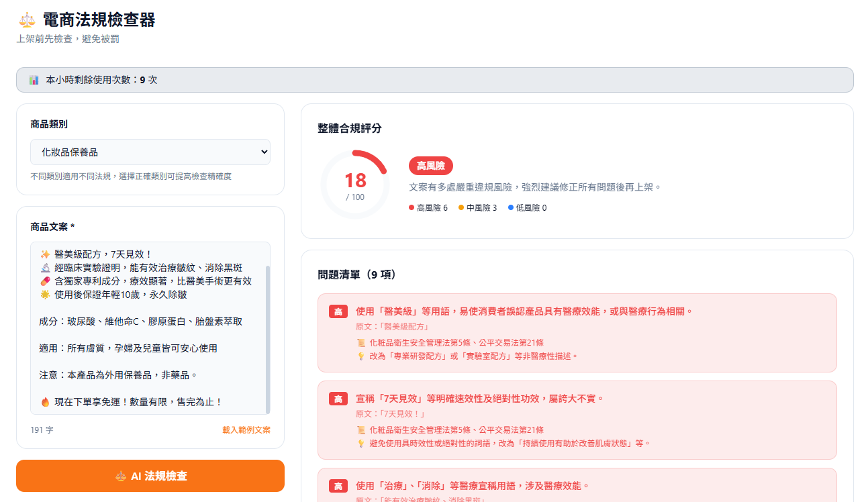Click the red 高 badge on first issue
Screen dimensions: 868x502
click(338, 311)
